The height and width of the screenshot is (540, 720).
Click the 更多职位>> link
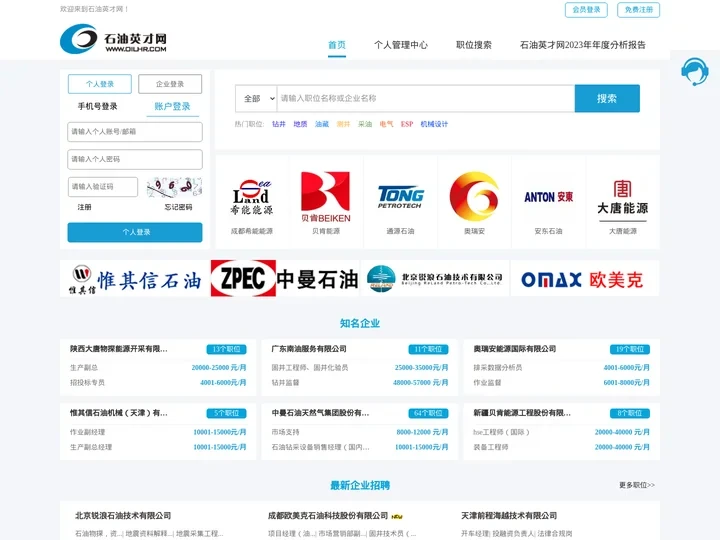click(637, 485)
